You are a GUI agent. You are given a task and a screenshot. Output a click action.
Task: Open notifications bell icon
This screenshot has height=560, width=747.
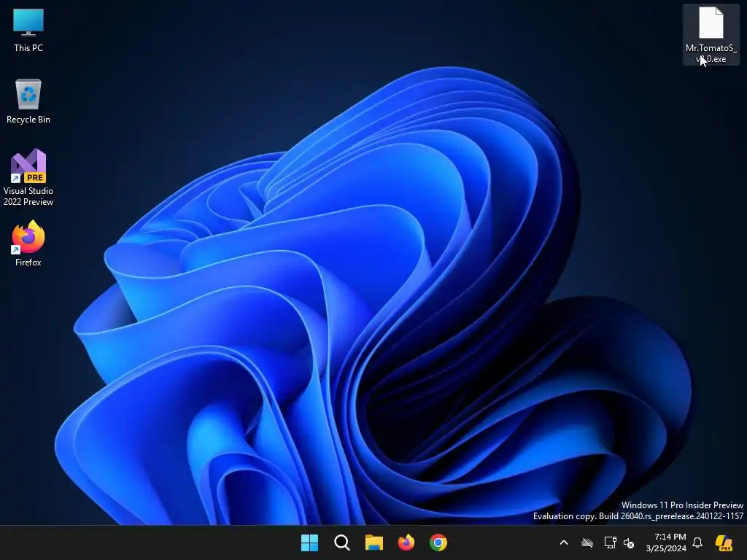coord(697,542)
